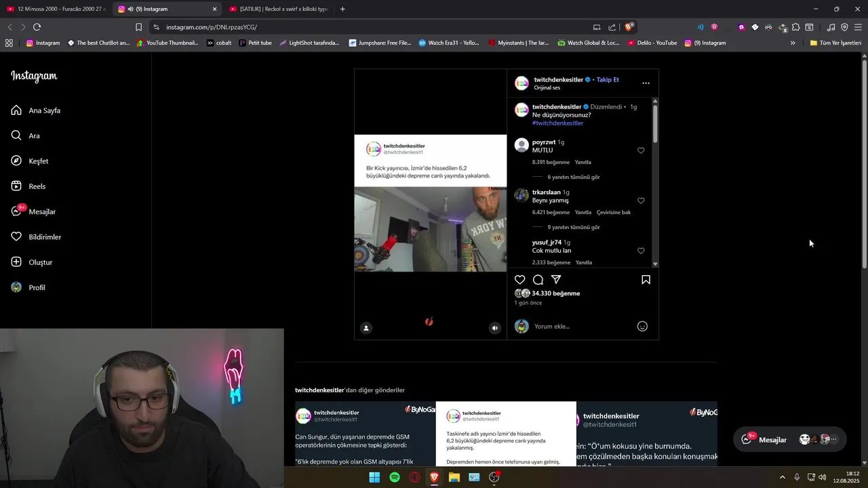Toggle video sound on the post
Viewport: 868px width, 488px height.
click(495, 328)
